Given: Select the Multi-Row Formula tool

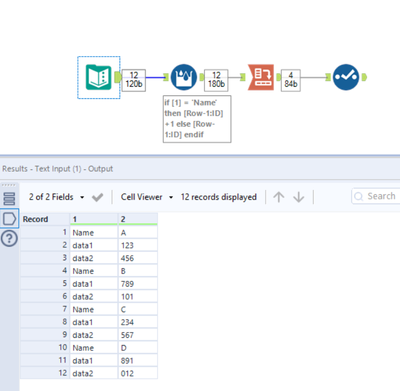Looking at the screenshot, I should point(184,77).
